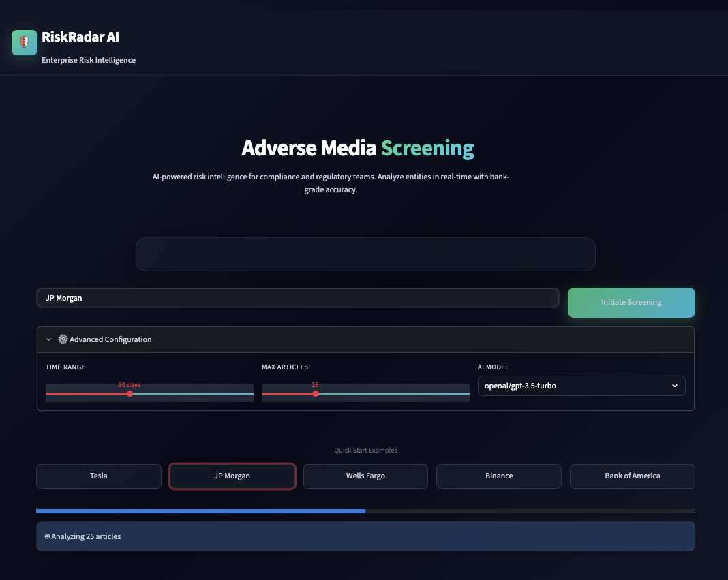728x580 pixels.
Task: Choose the Binance quick start example
Action: [x=499, y=476]
